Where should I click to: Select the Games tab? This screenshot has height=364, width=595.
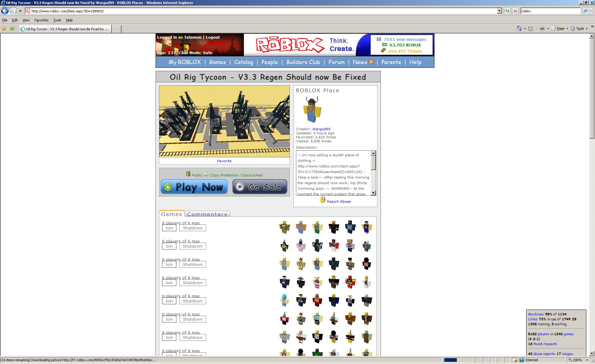(x=172, y=213)
